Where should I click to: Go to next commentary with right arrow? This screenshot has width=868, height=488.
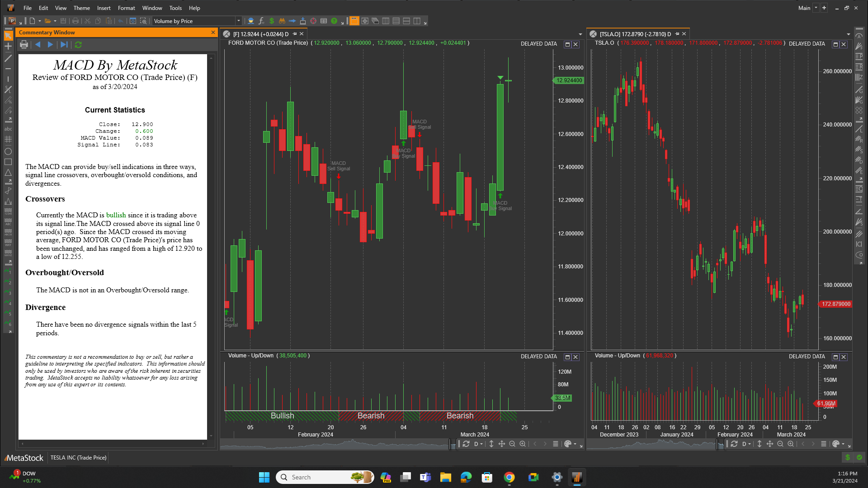pyautogui.click(x=51, y=45)
